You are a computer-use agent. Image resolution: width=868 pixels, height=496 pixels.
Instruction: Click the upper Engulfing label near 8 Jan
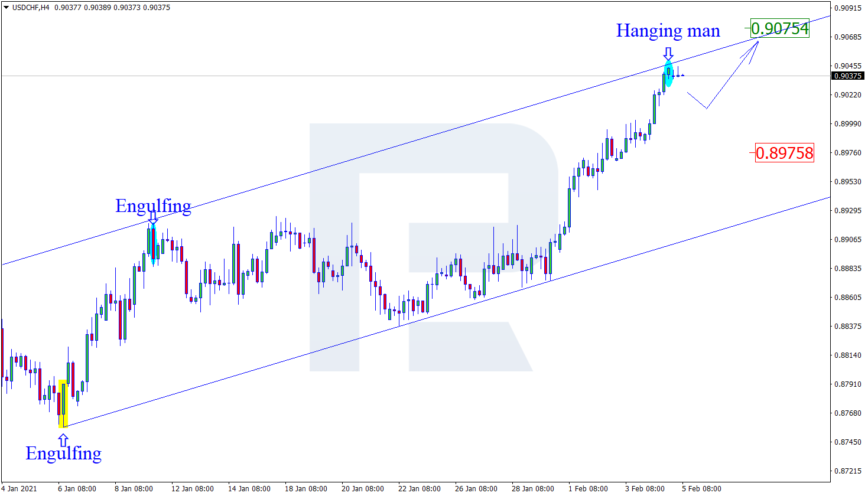coord(153,206)
